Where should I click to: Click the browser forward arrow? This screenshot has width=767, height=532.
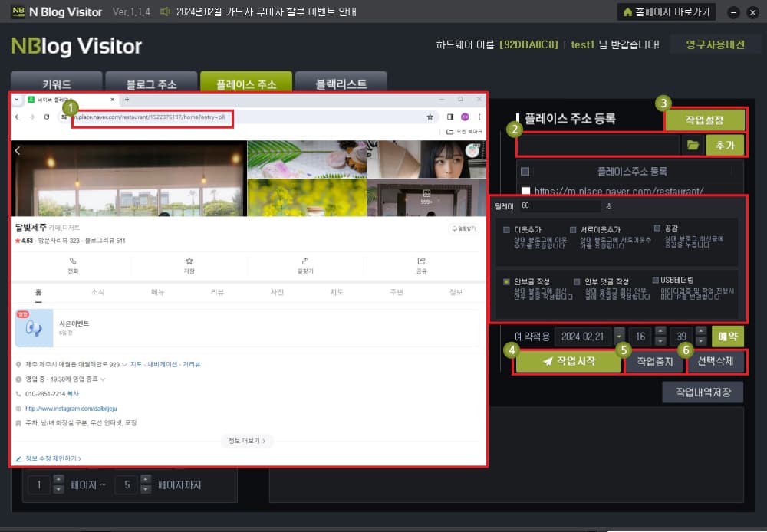coord(31,117)
